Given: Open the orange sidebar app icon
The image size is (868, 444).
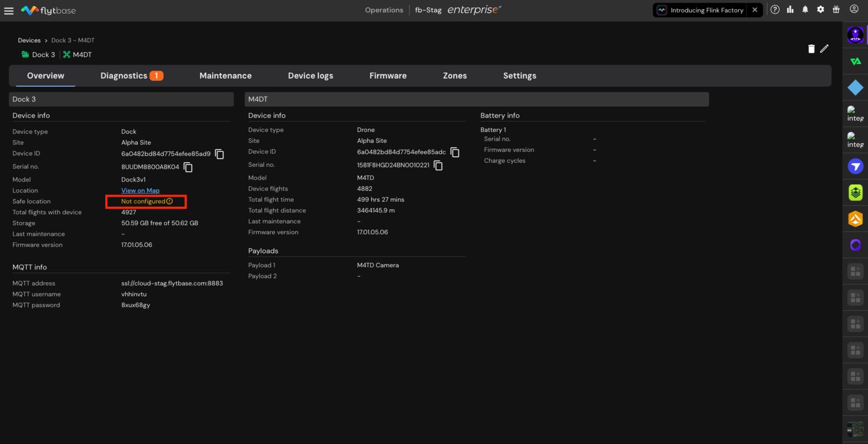Looking at the screenshot, I should click(856, 218).
